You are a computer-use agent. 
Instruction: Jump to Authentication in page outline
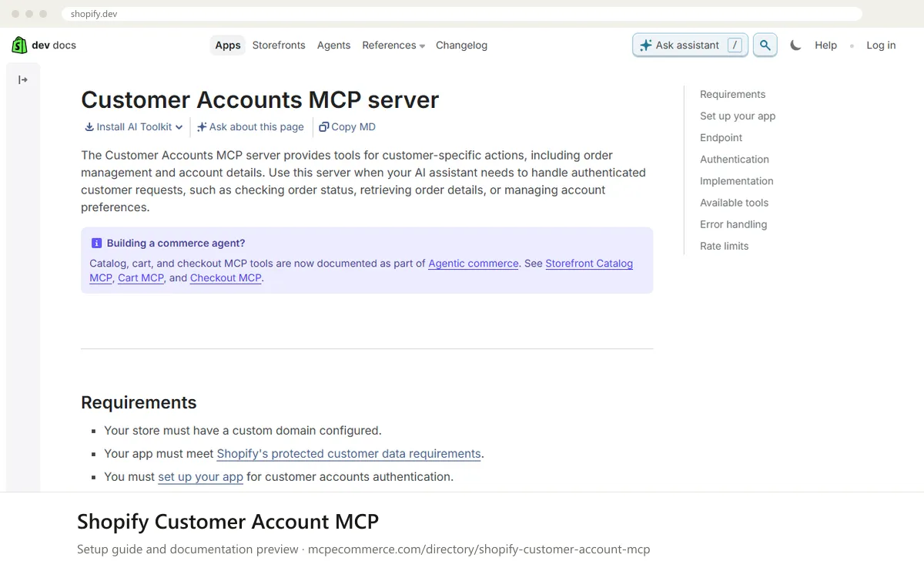click(x=734, y=160)
